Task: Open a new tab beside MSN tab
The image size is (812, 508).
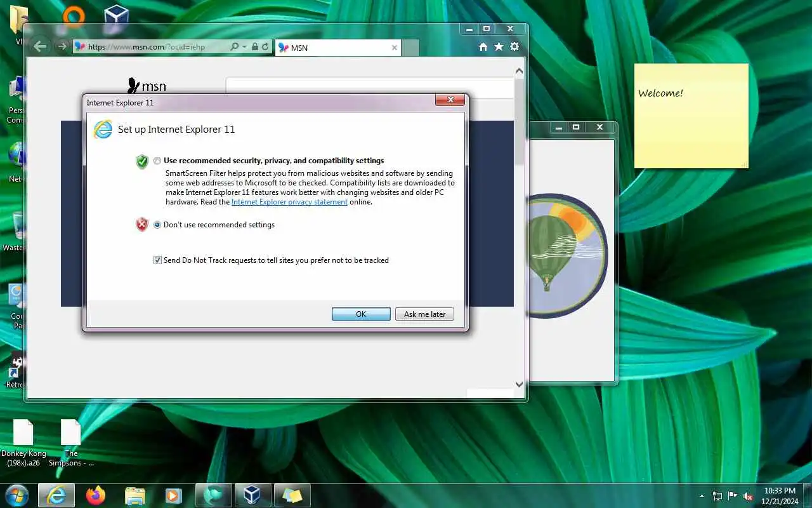Action: pos(410,48)
